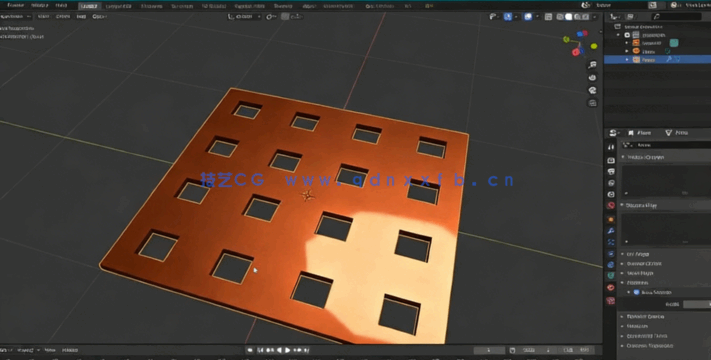Switch to rendered viewport shading
Screen dimensions: 711x360
[x=585, y=16]
